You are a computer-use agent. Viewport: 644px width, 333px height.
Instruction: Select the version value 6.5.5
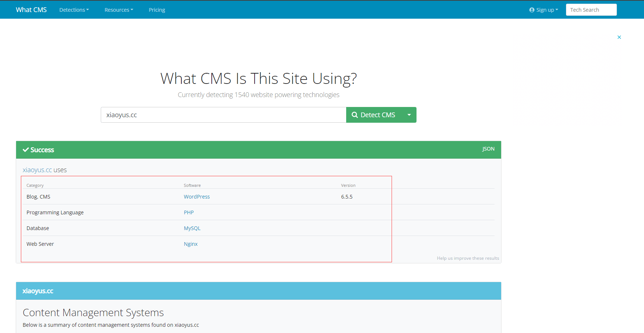(x=347, y=197)
